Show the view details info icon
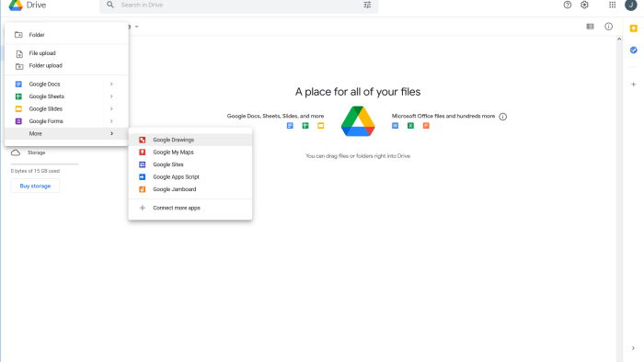The image size is (644, 362). pyautogui.click(x=609, y=27)
